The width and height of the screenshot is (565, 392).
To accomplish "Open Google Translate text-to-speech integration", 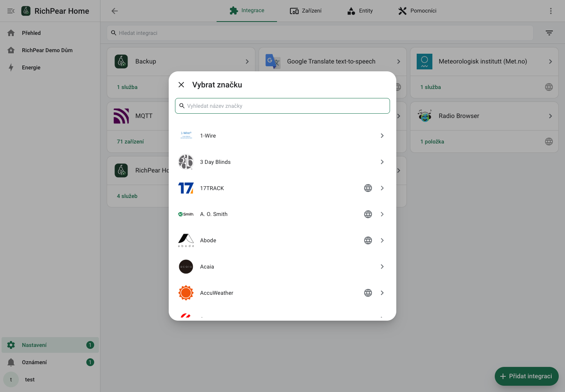I will pos(333,62).
